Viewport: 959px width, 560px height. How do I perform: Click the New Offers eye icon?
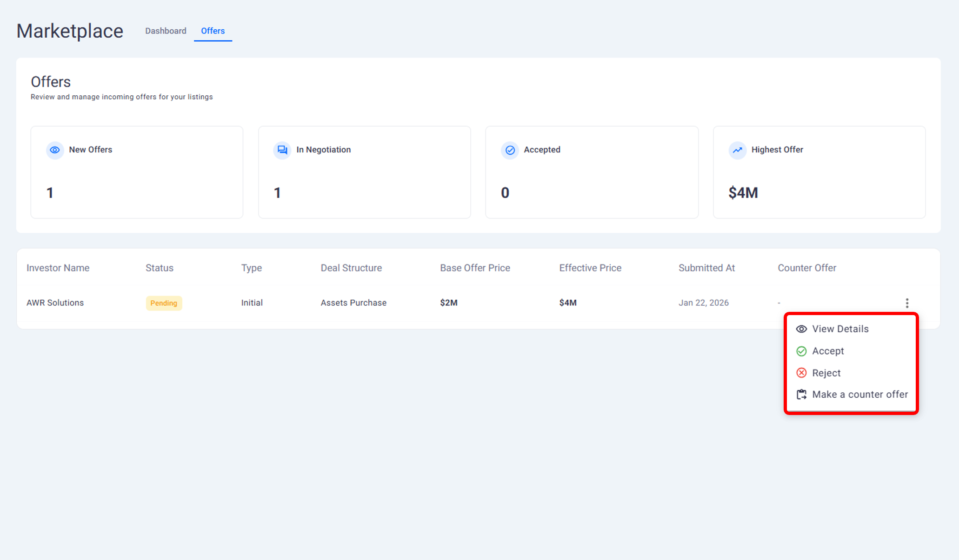point(55,150)
